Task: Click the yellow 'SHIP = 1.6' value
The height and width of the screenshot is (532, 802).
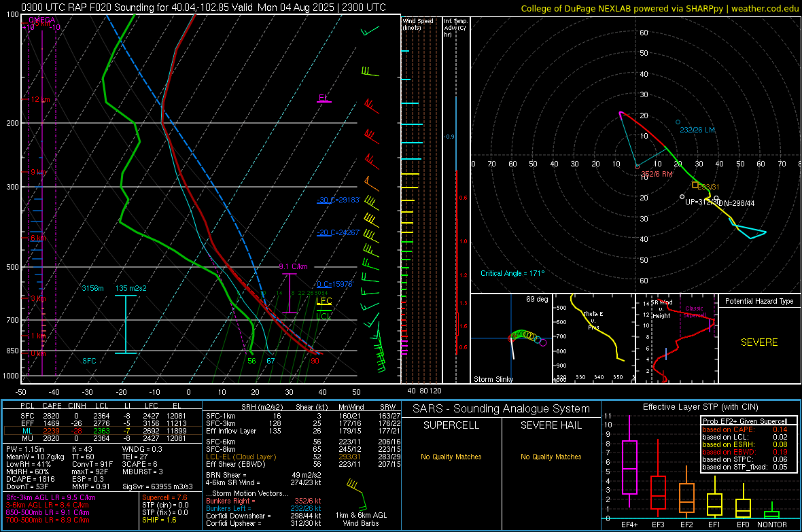Action: (159, 520)
